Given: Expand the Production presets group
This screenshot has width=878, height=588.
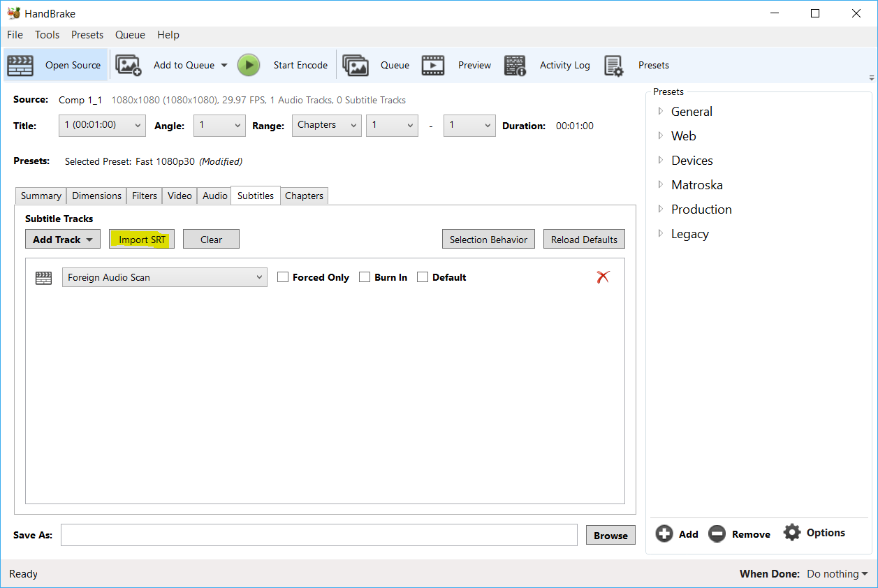Looking at the screenshot, I should pos(661,210).
